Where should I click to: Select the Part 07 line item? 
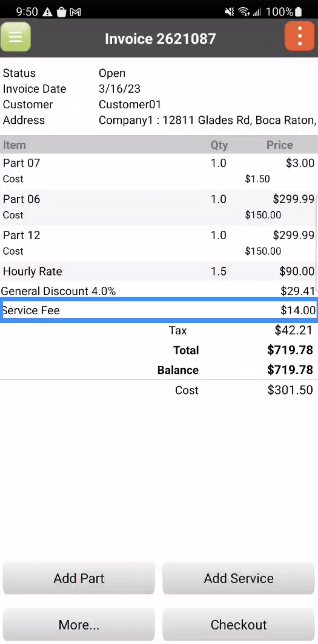[158, 171]
